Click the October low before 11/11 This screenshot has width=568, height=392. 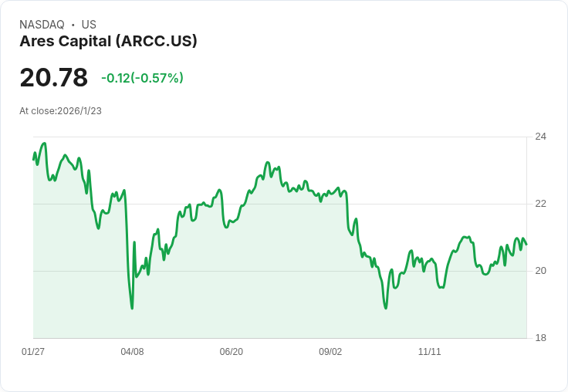click(x=386, y=308)
